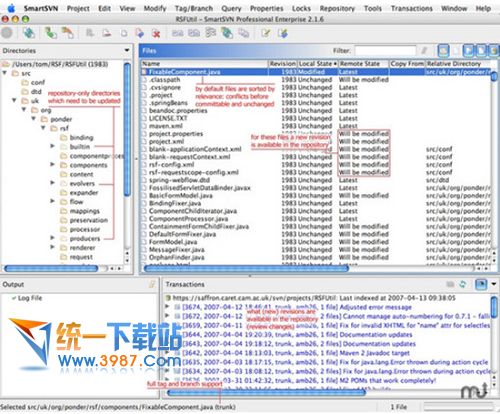500x414 pixels.
Task: Click the Update toolbar icon with green arrow
Action: point(51,33)
